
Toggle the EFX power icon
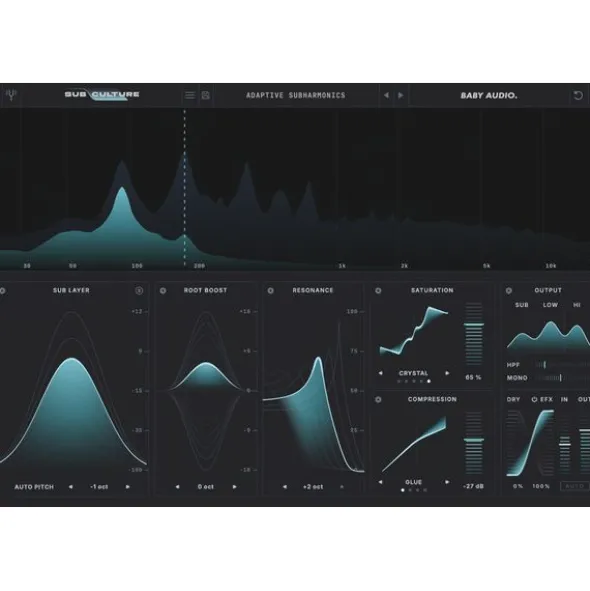coord(534,400)
